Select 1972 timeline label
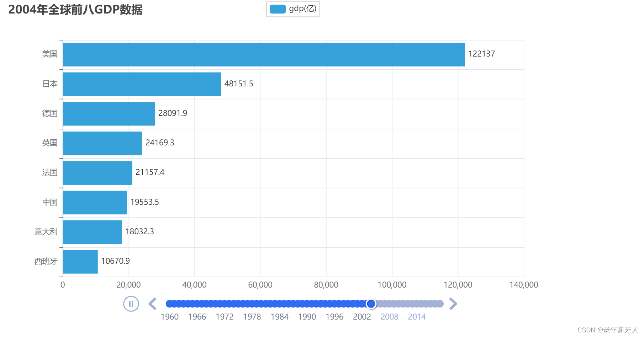The height and width of the screenshot is (337, 644). 225,317
